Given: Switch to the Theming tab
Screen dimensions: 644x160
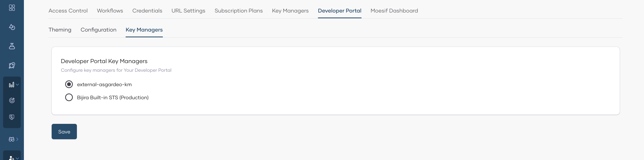Looking at the screenshot, I should 60,30.
